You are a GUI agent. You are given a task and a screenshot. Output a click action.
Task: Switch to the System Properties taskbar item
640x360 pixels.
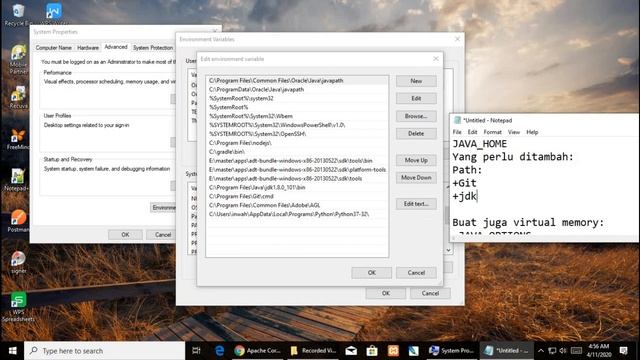click(451, 351)
